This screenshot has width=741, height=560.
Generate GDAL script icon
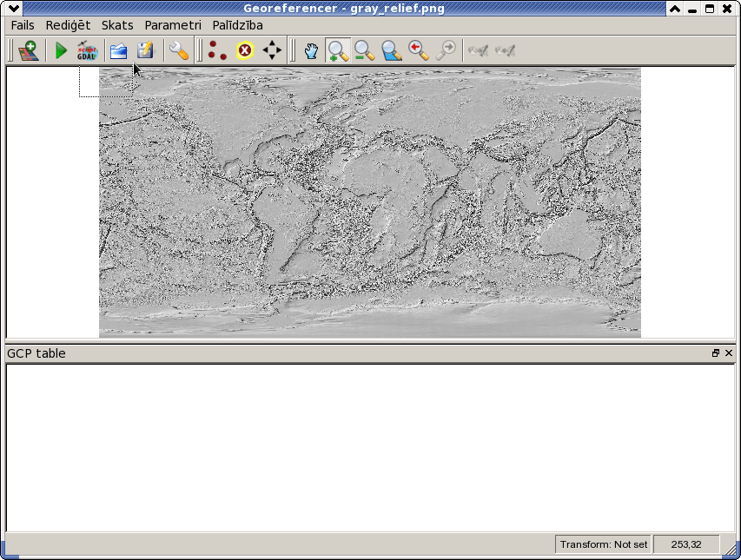[x=87, y=50]
